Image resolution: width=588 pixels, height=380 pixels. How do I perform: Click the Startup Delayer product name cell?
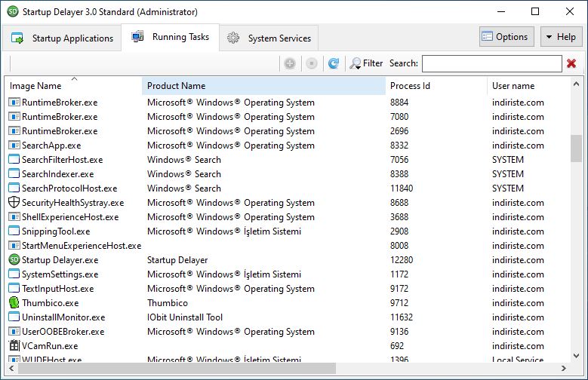point(177,259)
